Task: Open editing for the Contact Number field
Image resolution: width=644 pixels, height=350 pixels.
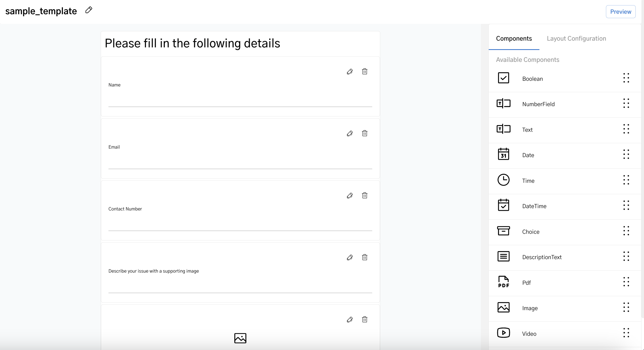Action: [350, 195]
